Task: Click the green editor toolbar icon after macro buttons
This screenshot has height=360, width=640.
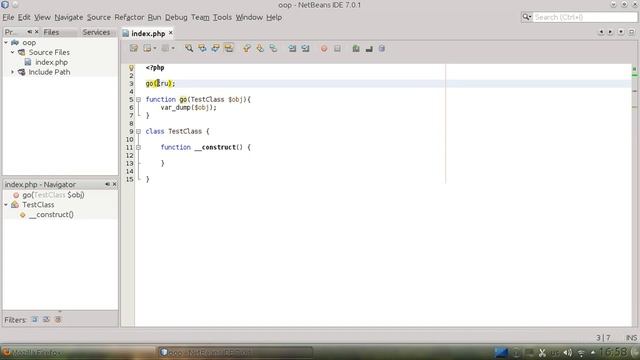Action: [356, 48]
